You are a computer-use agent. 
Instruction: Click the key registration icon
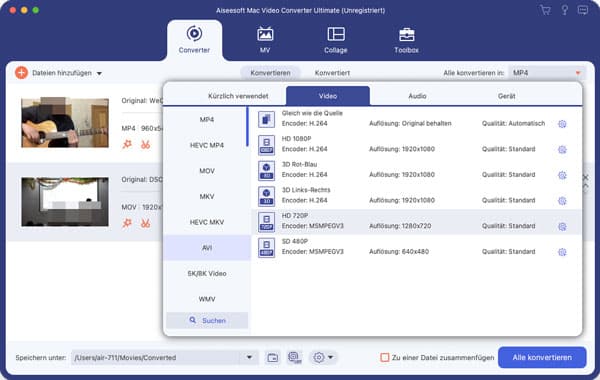[564, 10]
